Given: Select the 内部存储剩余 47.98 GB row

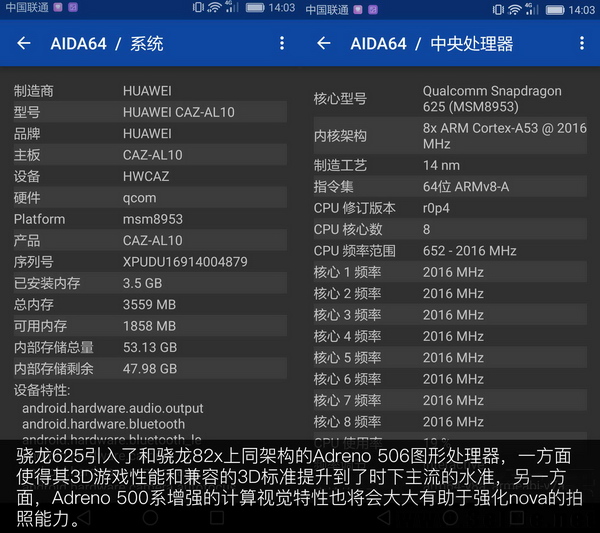Looking at the screenshot, I should [150, 369].
